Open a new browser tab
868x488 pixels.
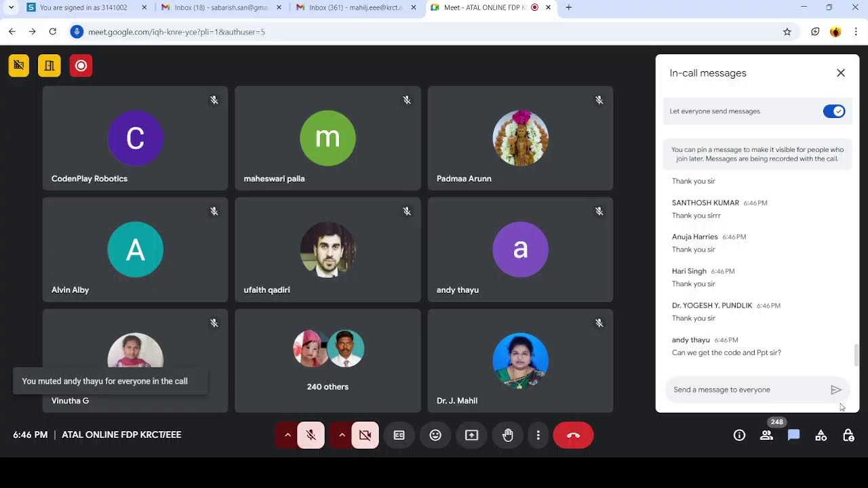[x=569, y=7]
